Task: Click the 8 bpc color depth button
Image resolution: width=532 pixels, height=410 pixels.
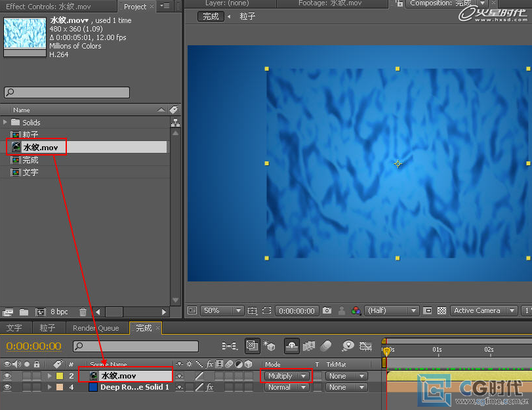Action: [x=60, y=312]
